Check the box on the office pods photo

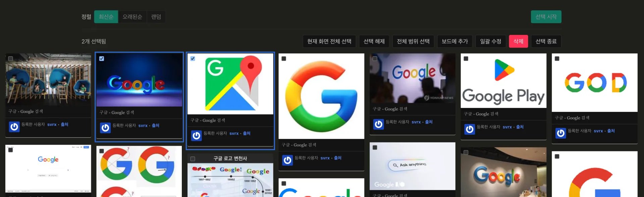(11, 59)
